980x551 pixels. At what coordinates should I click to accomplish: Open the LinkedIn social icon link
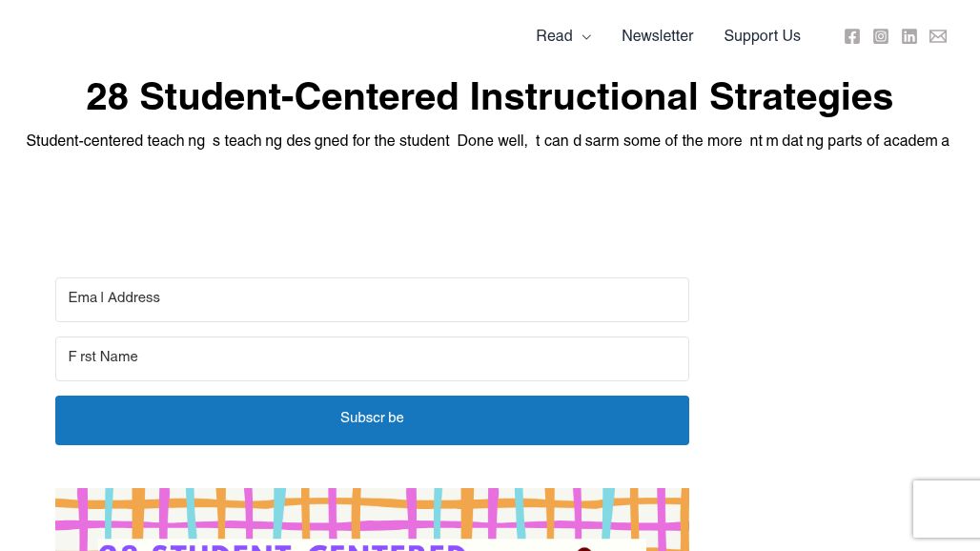pos(909,36)
